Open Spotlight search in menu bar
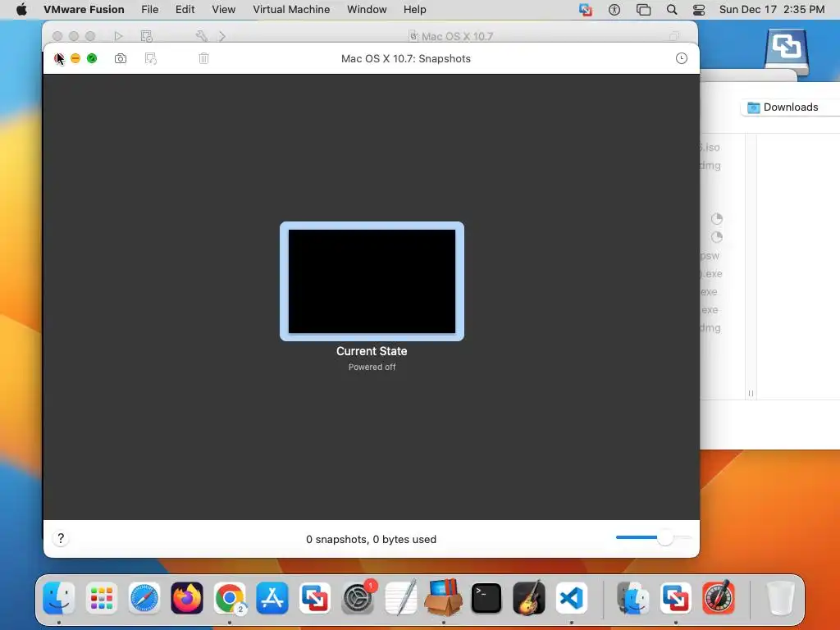The image size is (840, 630). click(x=672, y=10)
